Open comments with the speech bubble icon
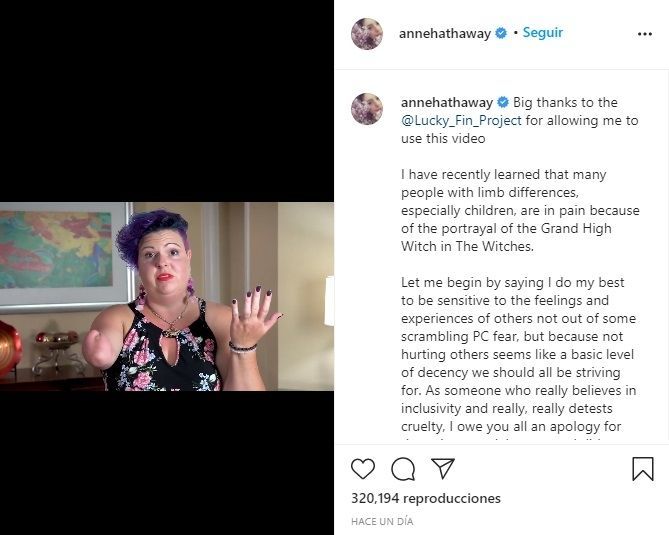The width and height of the screenshot is (669, 535). point(403,469)
